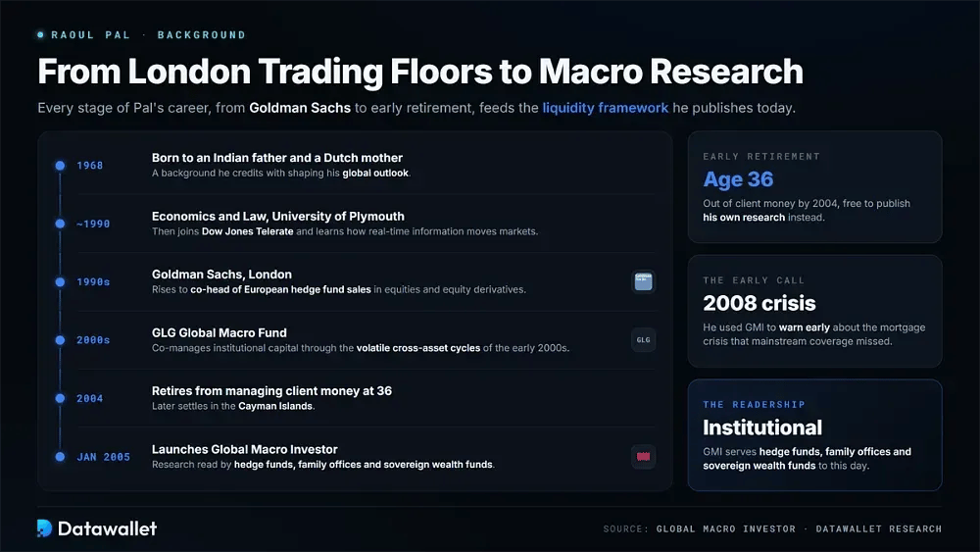980x552 pixels.
Task: Click the 'global outlook' bold text
Action: coord(375,174)
